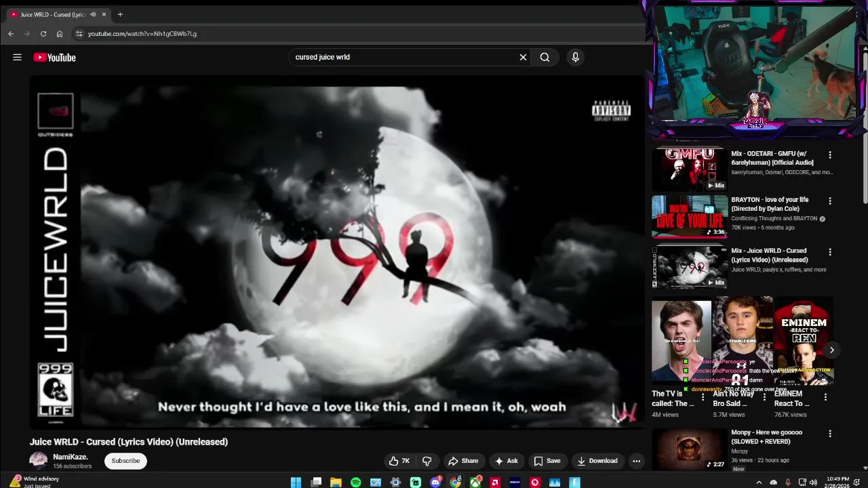
Task: Open 'Monpy - Here we gooooo' title
Action: [x=766, y=436]
